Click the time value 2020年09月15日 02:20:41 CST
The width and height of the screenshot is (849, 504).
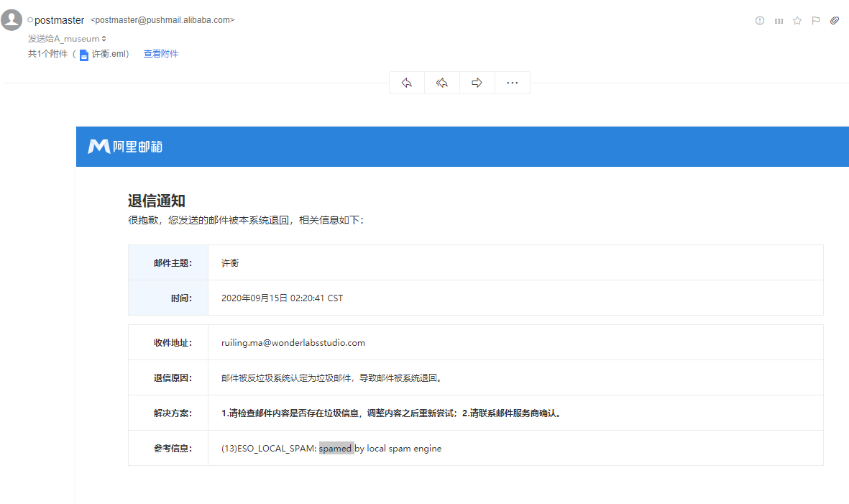point(282,298)
